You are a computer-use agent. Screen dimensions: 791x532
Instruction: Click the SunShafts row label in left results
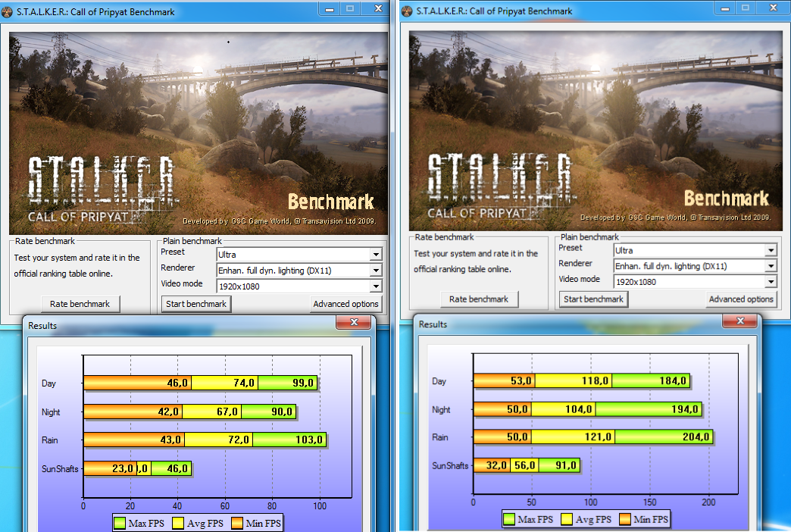pyautogui.click(x=60, y=469)
